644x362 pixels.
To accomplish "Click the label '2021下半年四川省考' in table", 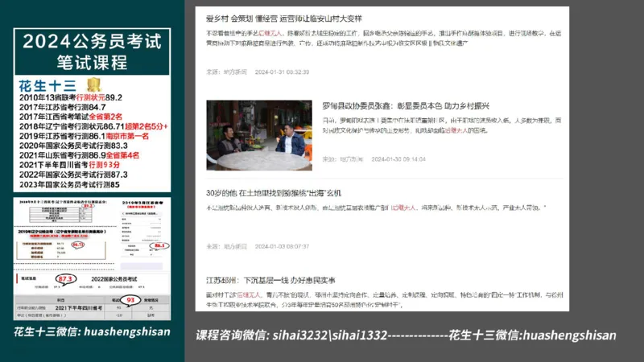I will coord(78,308).
